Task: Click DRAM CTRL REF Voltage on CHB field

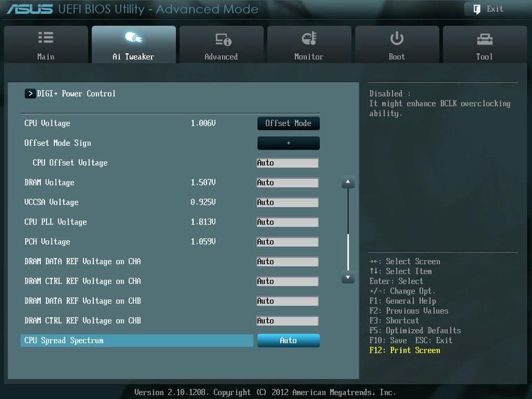Action: 288,321
